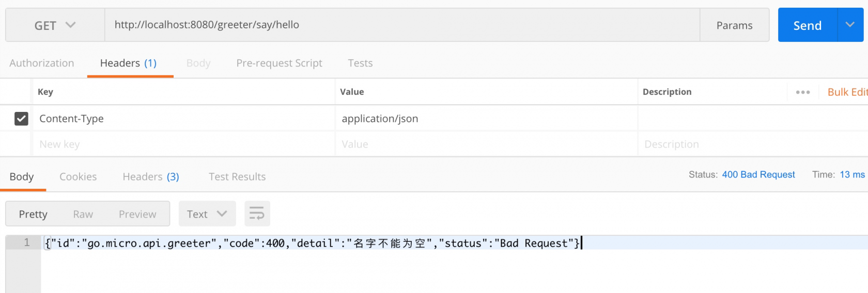Open the GET method dropdown
The width and height of the screenshot is (868, 293).
(x=55, y=25)
